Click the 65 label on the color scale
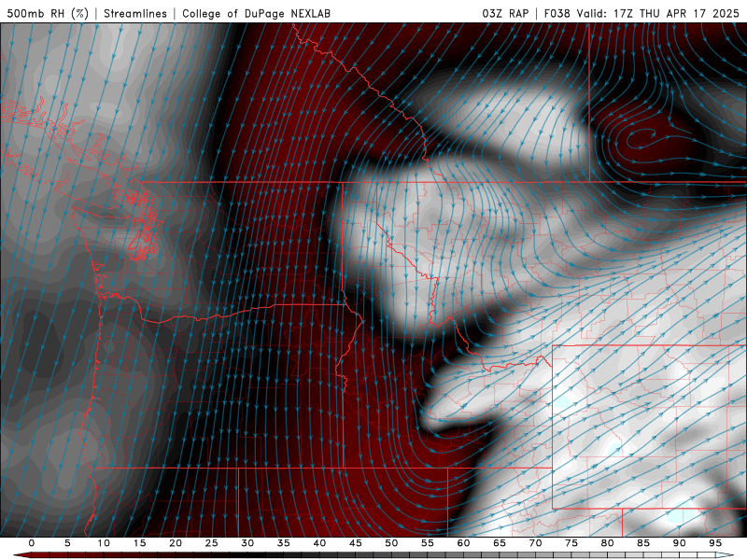This screenshot has width=747, height=560. (x=500, y=543)
